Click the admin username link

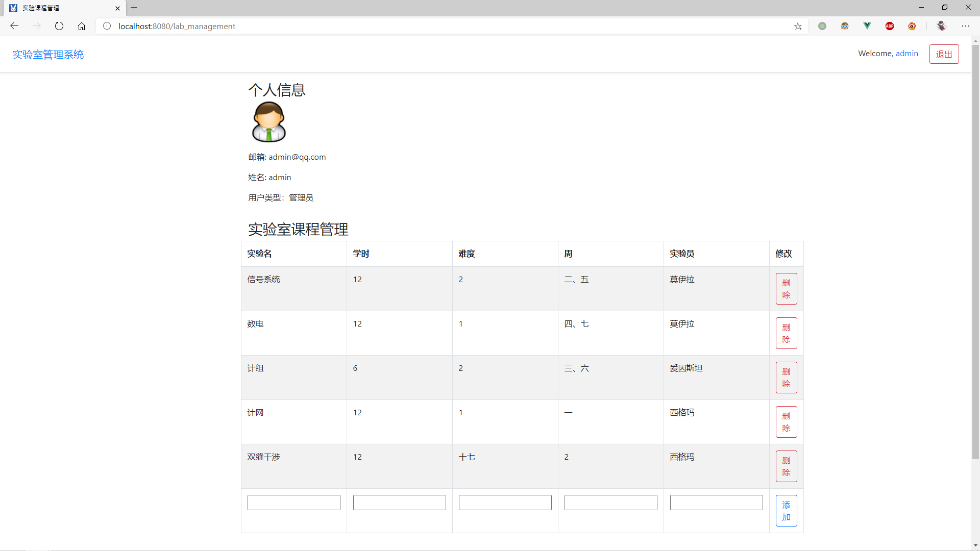[x=906, y=54]
